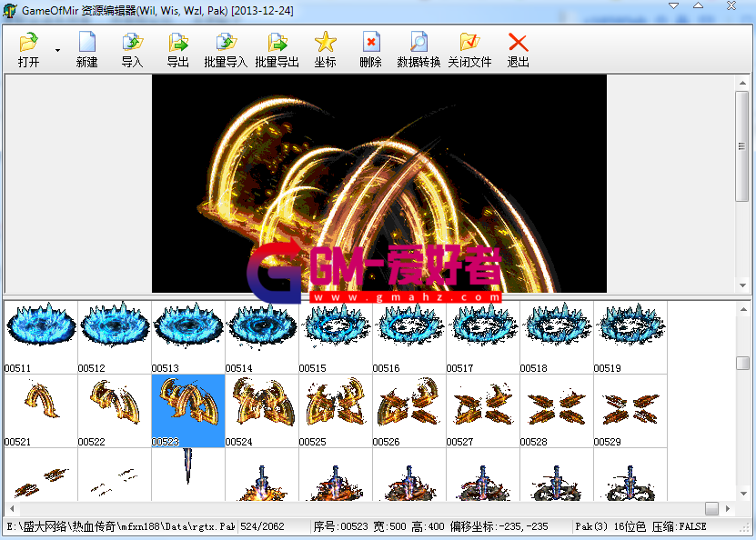Click the preview pane scroll-up arrow
This screenshot has height=540, width=756.
click(x=742, y=83)
